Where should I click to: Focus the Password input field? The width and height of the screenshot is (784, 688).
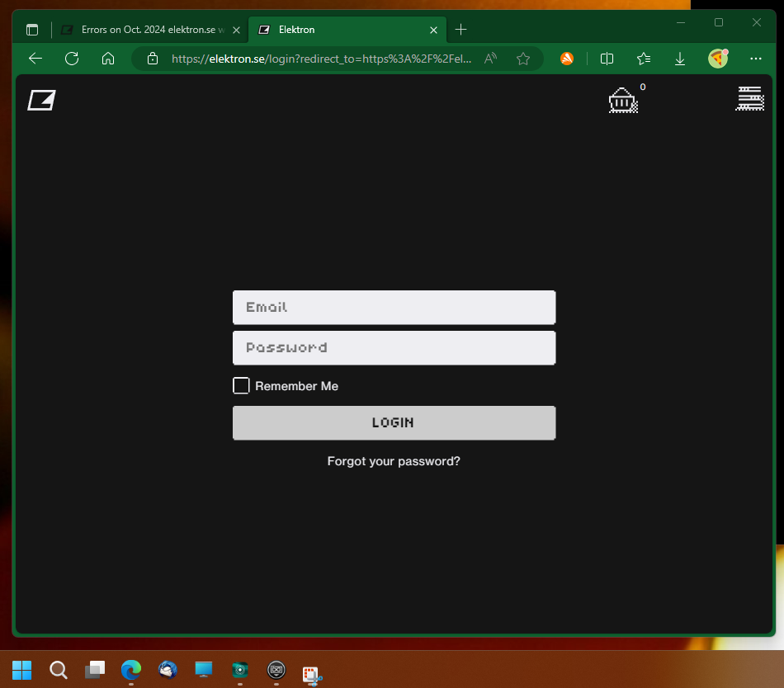coord(394,347)
